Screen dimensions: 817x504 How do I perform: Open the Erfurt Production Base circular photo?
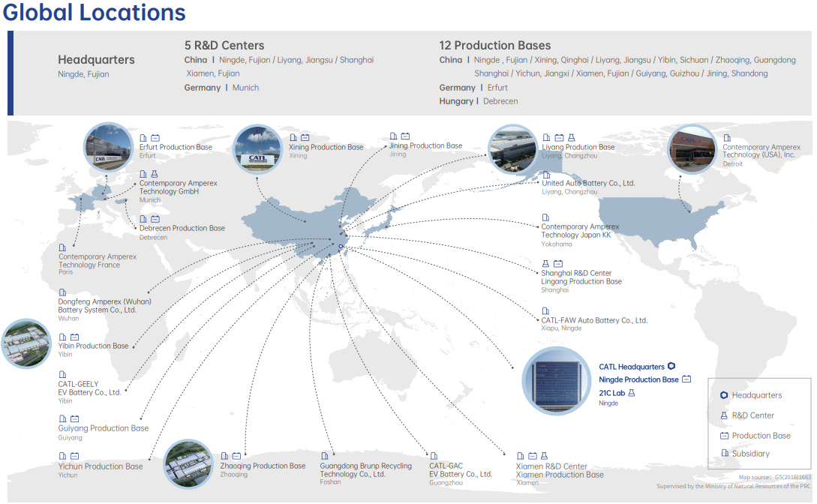click(x=109, y=147)
